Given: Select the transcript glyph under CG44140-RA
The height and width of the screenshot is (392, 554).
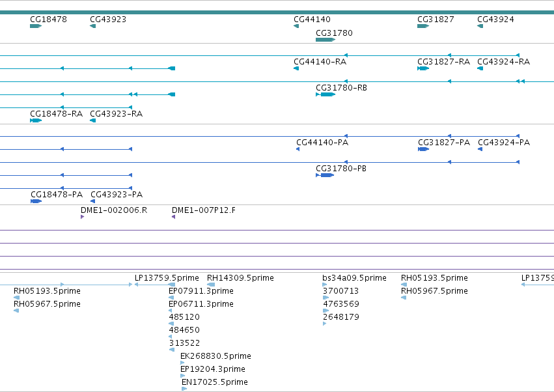Looking at the screenshot, I should [296, 68].
